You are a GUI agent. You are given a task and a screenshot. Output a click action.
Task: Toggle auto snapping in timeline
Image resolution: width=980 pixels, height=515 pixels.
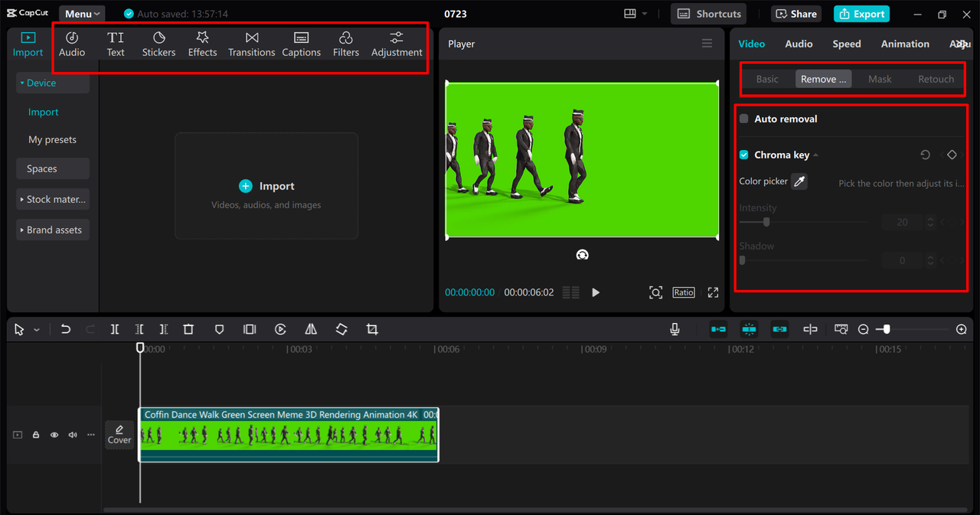(749, 329)
